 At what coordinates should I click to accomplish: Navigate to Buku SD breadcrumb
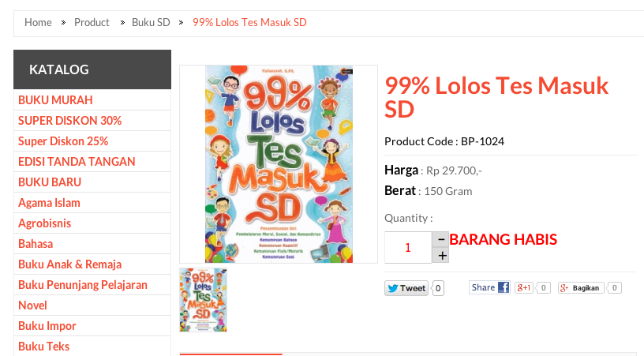pos(151,22)
